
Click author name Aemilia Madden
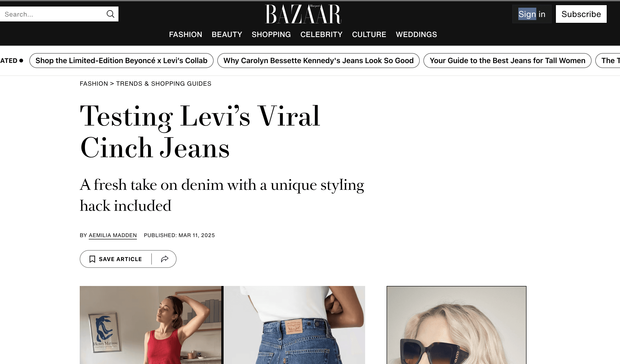[113, 235]
